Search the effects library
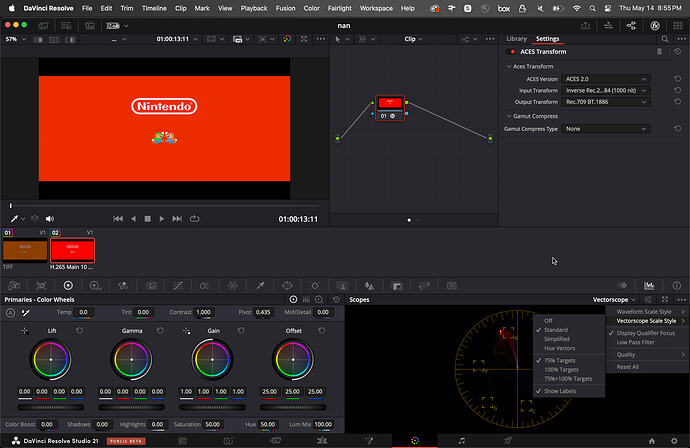The image size is (690, 448). [665, 39]
